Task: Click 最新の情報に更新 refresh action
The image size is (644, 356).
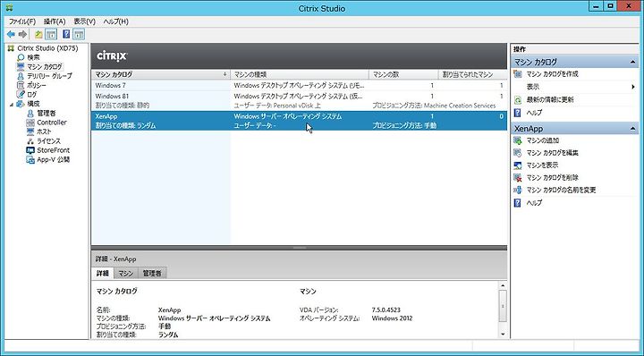Action: pyautogui.click(x=550, y=99)
